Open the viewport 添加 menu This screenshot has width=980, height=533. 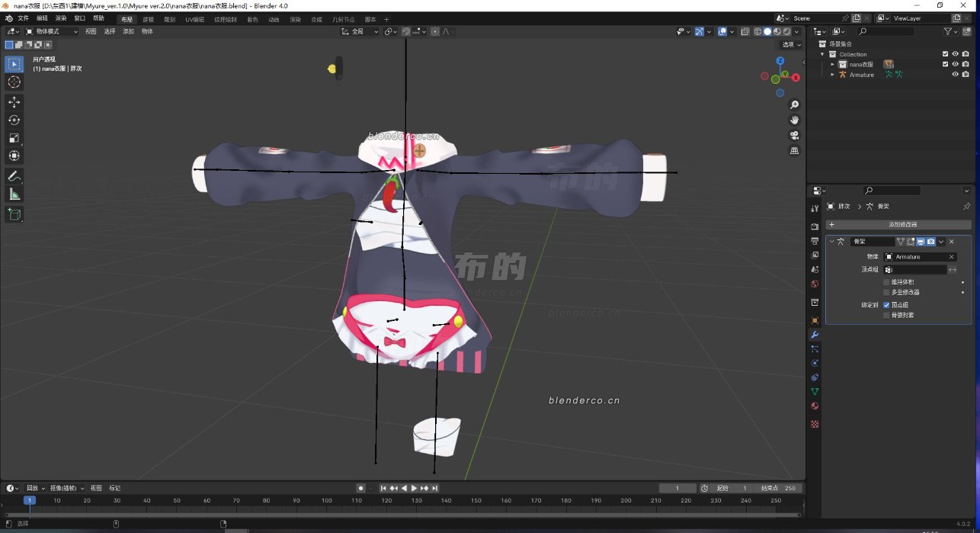click(128, 31)
